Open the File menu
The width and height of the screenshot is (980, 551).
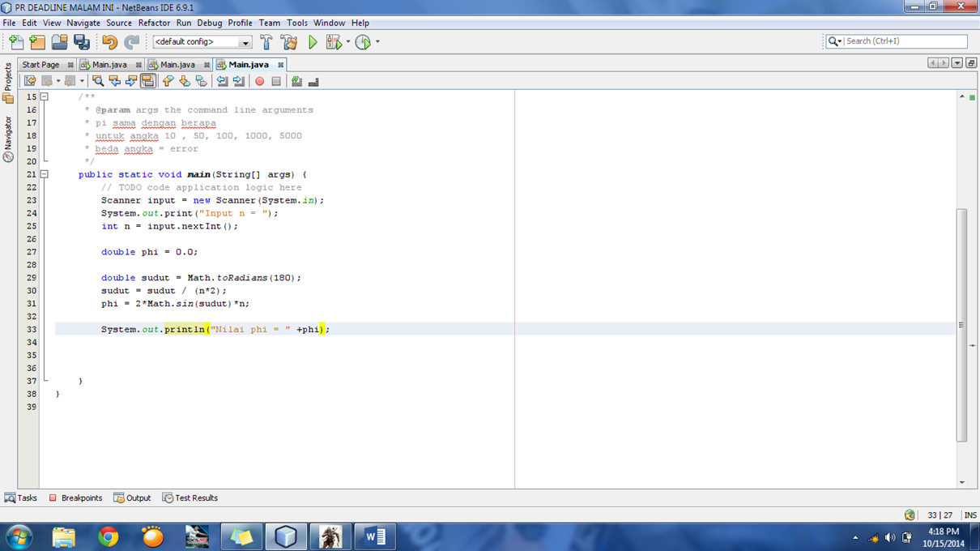pyautogui.click(x=9, y=23)
